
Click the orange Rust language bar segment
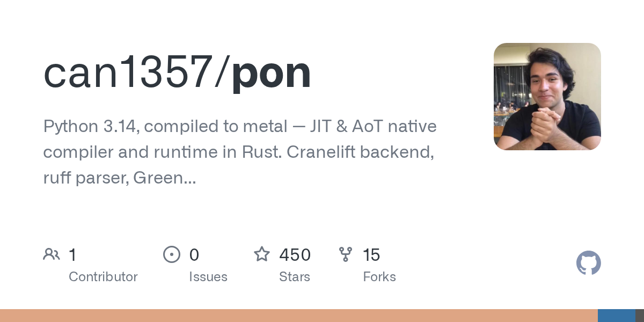(299, 316)
